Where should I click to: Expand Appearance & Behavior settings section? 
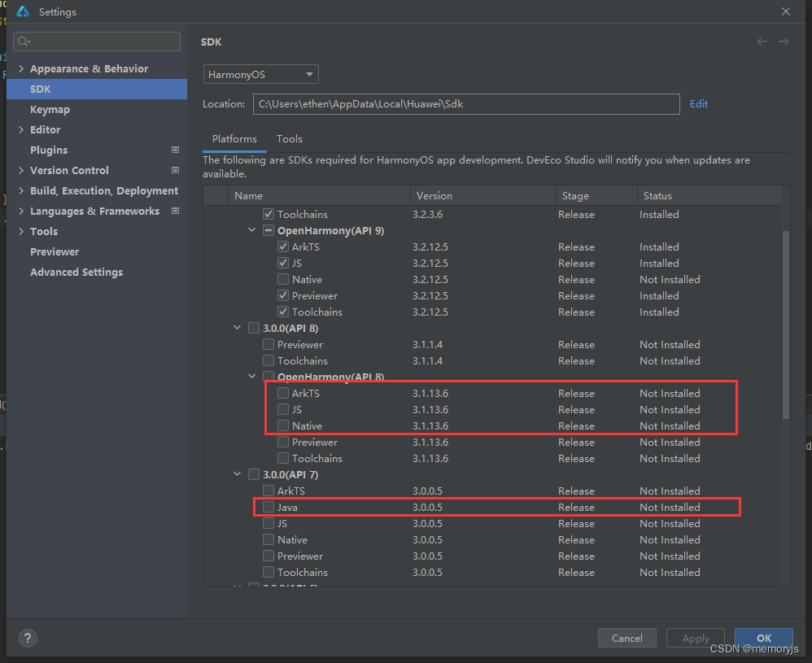click(x=21, y=69)
